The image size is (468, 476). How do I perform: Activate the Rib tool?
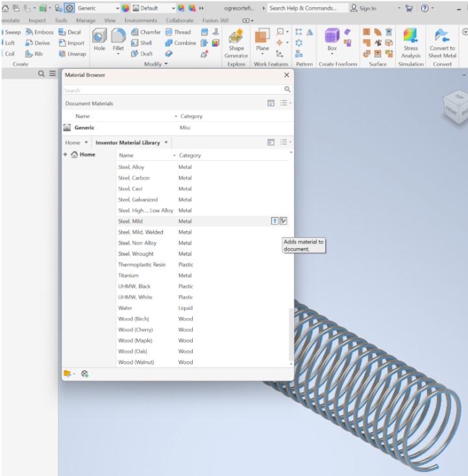click(34, 54)
